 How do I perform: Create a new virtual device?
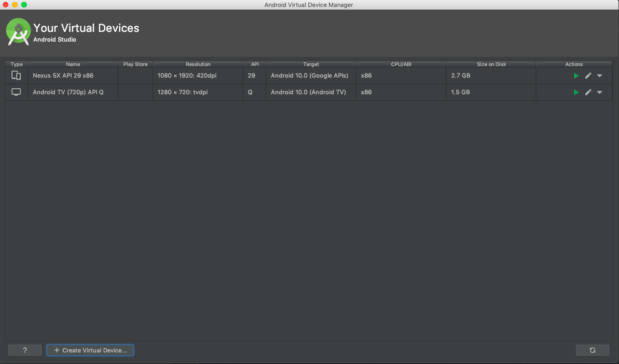[x=90, y=350]
